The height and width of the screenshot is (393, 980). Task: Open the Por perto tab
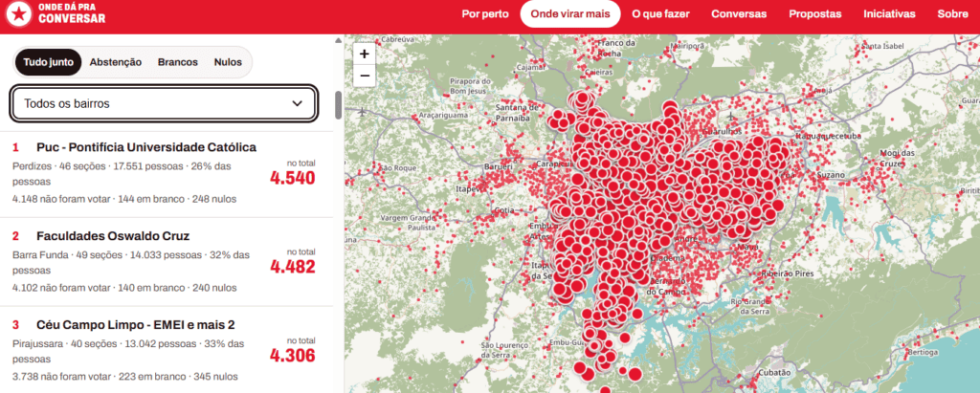pyautogui.click(x=485, y=14)
